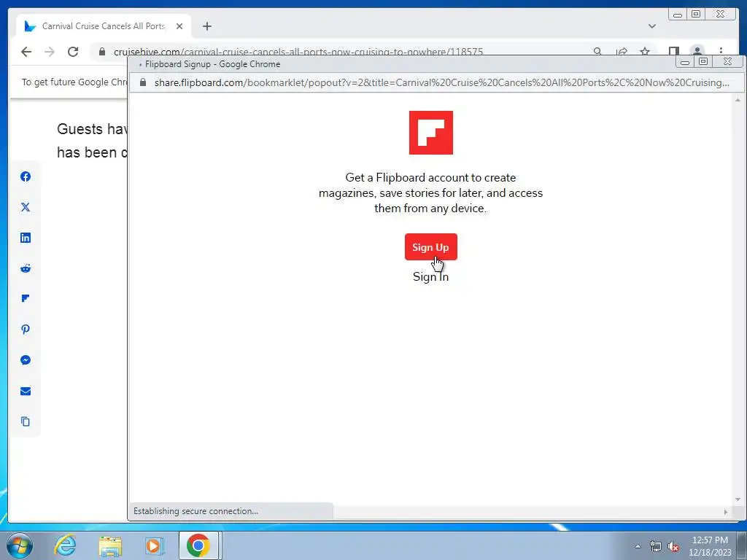Select the Carnival Cruise Cancels All Ports tab

(104, 26)
